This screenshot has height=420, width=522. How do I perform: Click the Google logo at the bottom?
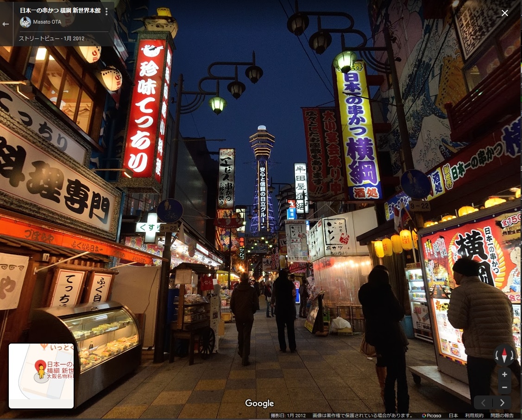260,403
